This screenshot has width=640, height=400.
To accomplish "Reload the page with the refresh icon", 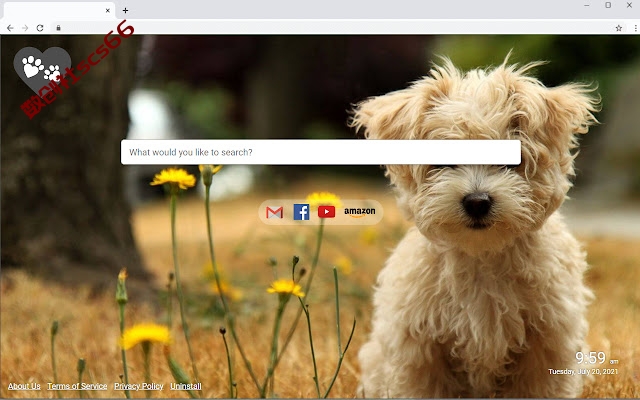I will point(40,28).
